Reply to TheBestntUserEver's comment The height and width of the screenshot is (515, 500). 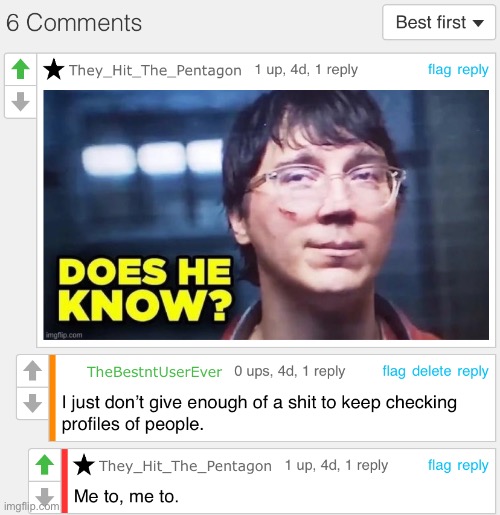(x=473, y=371)
